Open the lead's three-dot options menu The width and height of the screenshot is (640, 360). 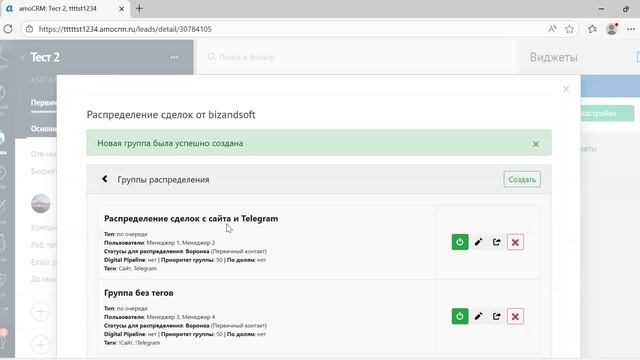[x=174, y=58]
